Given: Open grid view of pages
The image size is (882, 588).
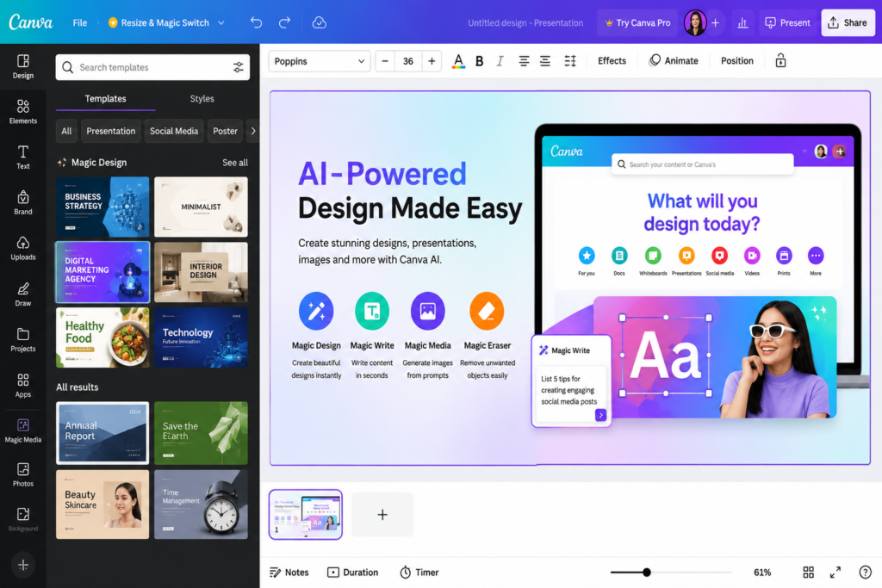Looking at the screenshot, I should pyautogui.click(x=808, y=573).
